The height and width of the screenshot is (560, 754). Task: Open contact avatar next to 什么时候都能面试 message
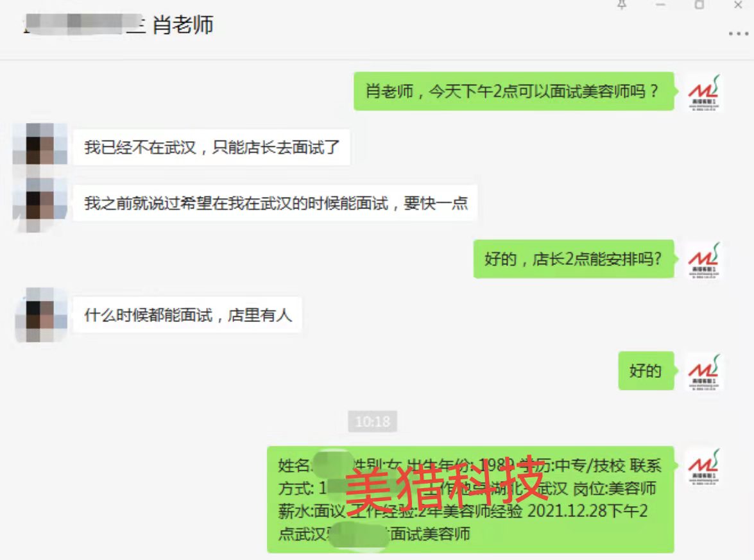[x=41, y=315]
